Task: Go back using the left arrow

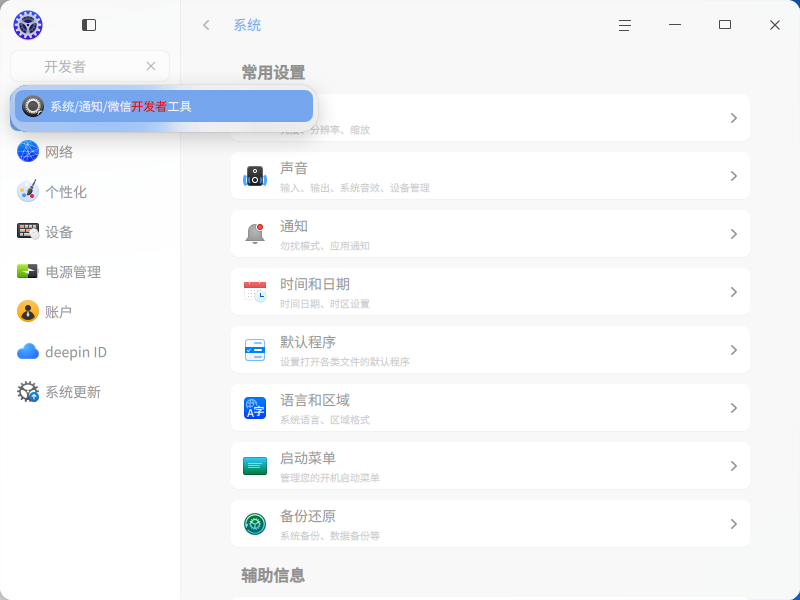Action: [x=206, y=25]
